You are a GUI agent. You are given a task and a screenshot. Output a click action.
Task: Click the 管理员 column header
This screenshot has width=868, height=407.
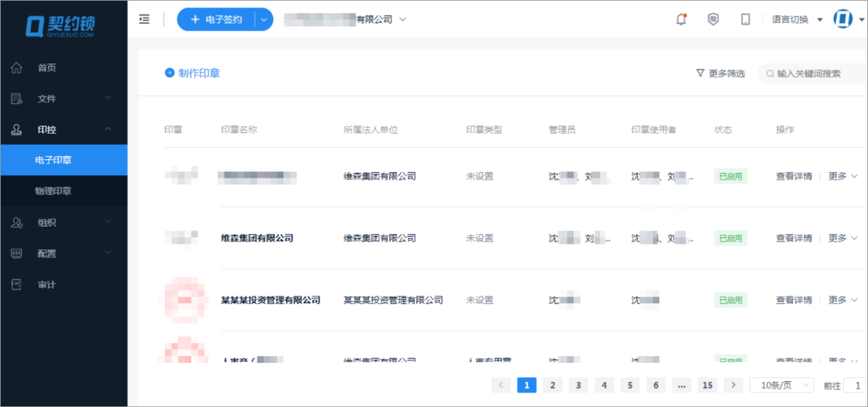coord(562,129)
